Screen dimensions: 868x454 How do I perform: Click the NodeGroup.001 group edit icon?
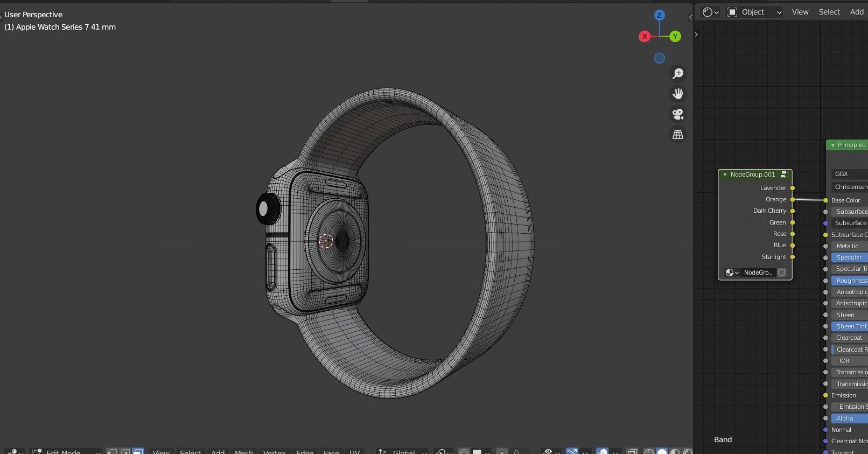pos(785,174)
